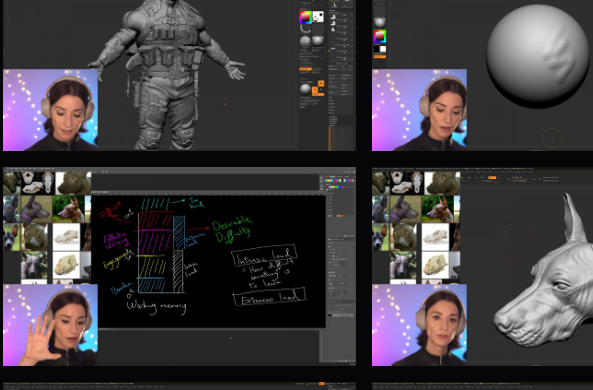Toggle the upper orange icon beside the gray sphere preview
Image resolution: width=593 pixels, height=390 pixels.
pos(321,84)
